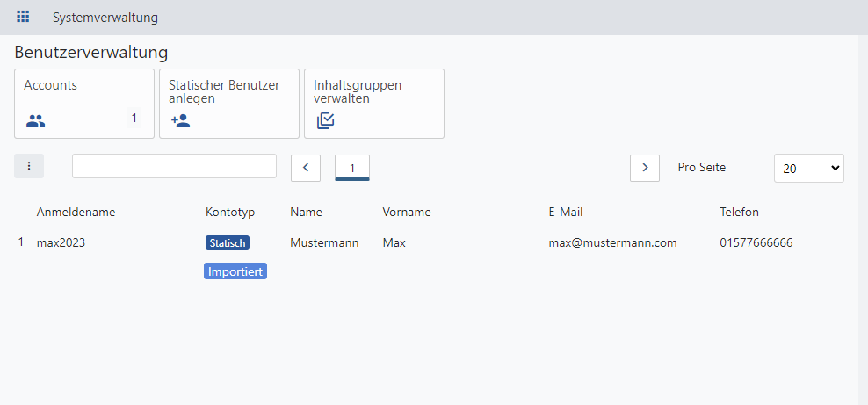Click into the user search field
Viewport: 868px width, 405px height.
(x=174, y=166)
